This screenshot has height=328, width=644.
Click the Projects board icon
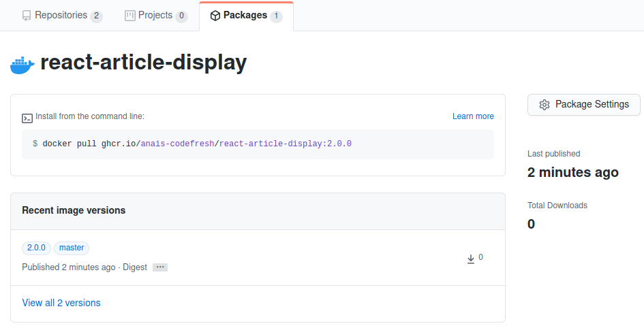pyautogui.click(x=129, y=16)
